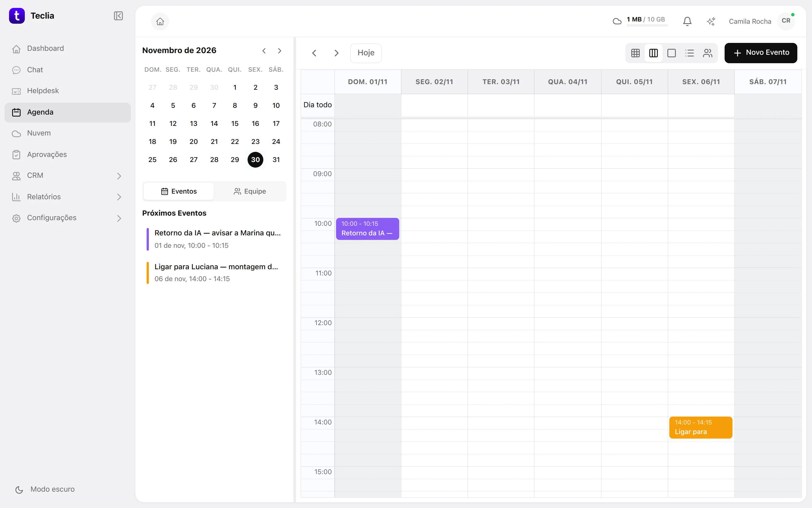Switch to week columns view
The image size is (812, 508).
pyautogui.click(x=653, y=53)
